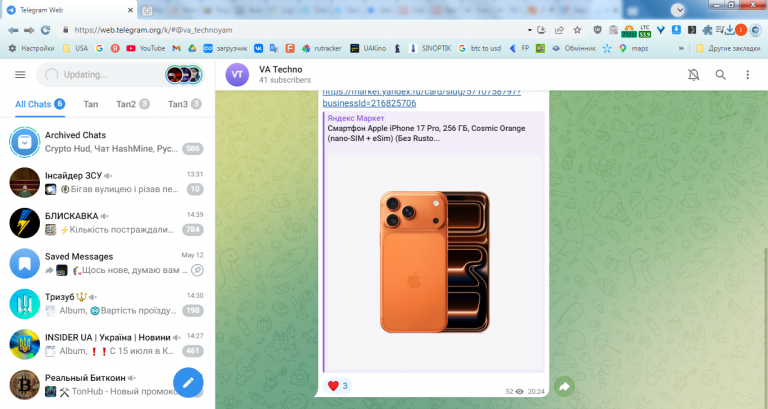Open Другие закладки folder
The height and width of the screenshot is (409, 768).
(728, 48)
